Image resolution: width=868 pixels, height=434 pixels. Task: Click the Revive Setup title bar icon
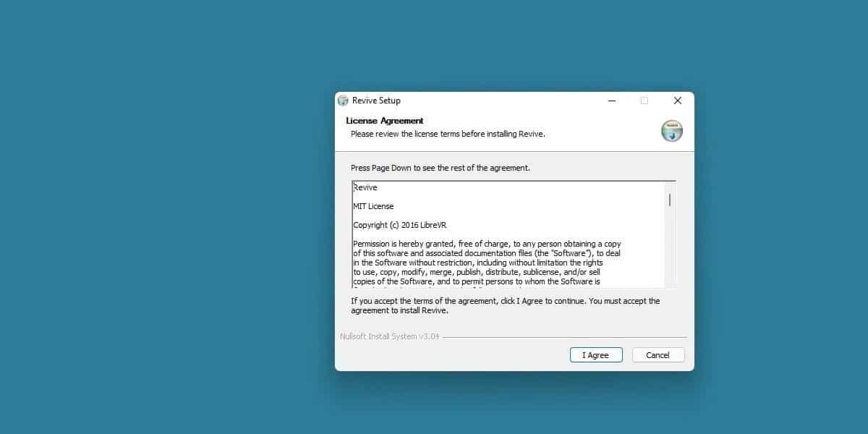click(x=343, y=101)
